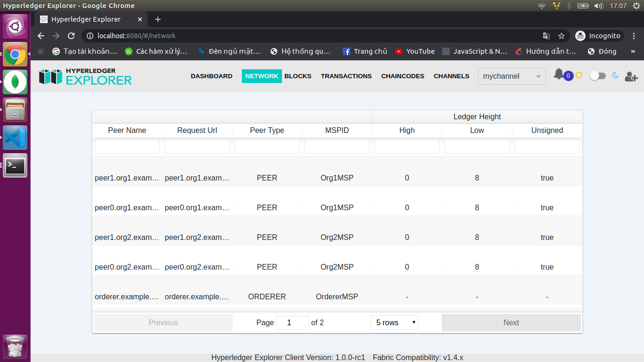The height and width of the screenshot is (362, 644).
Task: Show more bookmarks with chevron
Action: [x=633, y=51]
